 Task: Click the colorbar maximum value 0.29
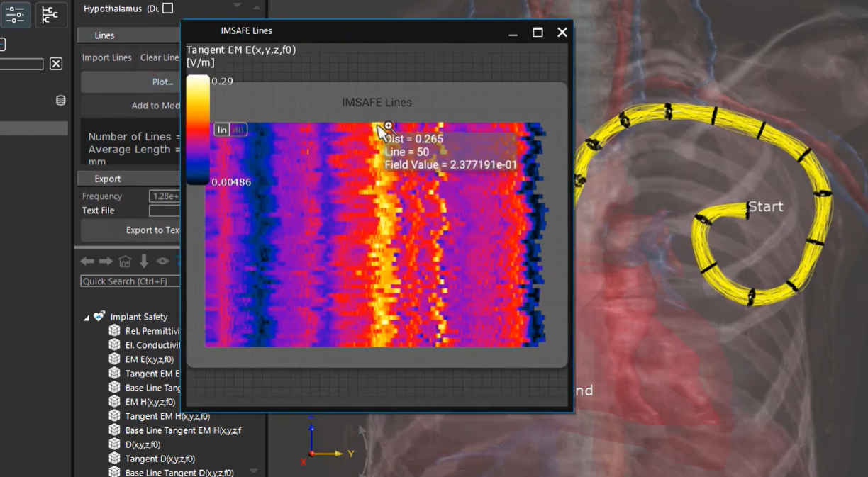pyautogui.click(x=222, y=82)
